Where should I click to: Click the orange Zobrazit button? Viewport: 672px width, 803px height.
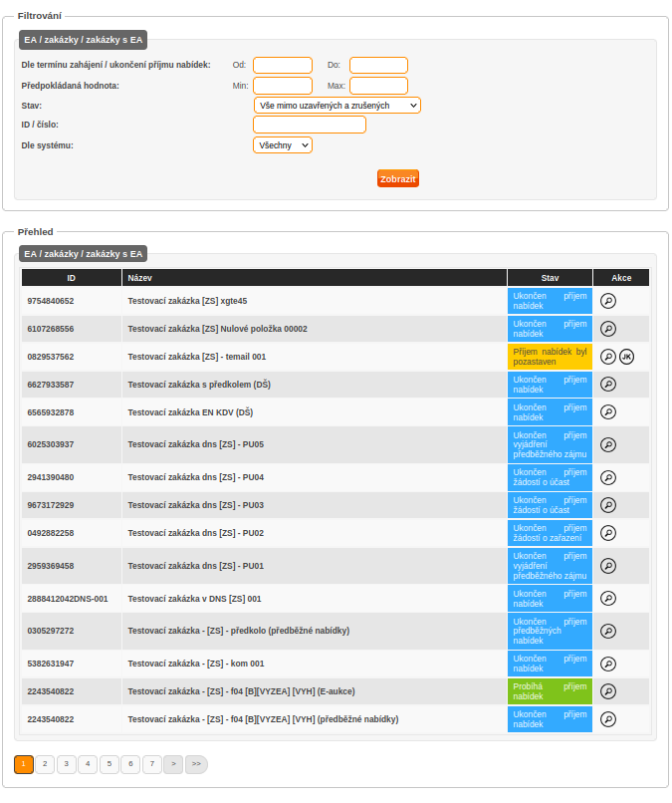[x=397, y=178]
